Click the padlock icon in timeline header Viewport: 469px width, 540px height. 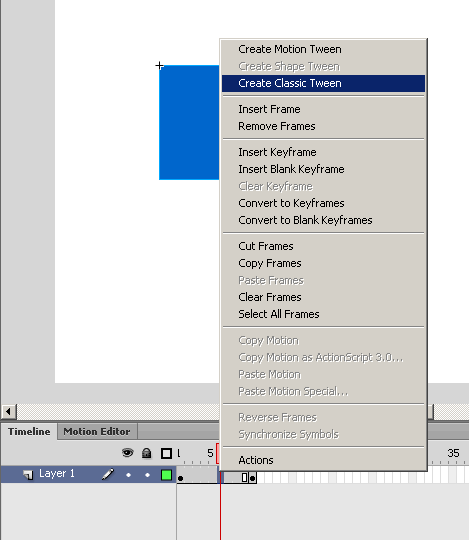pyautogui.click(x=147, y=453)
